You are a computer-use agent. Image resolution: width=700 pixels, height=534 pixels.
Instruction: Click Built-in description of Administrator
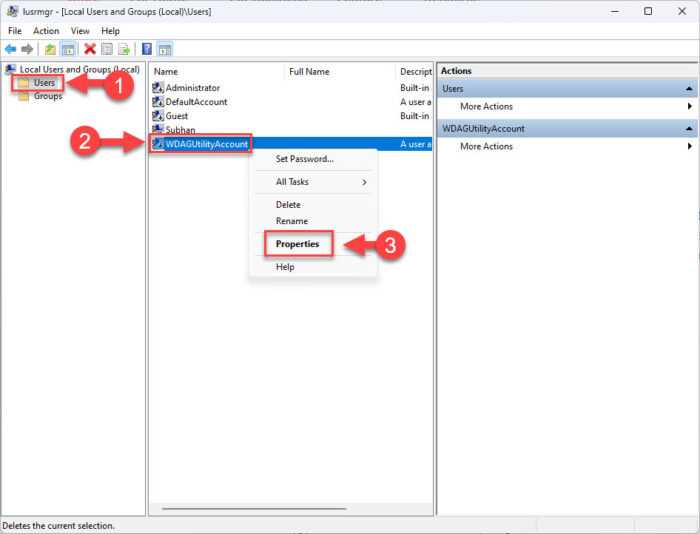click(414, 88)
